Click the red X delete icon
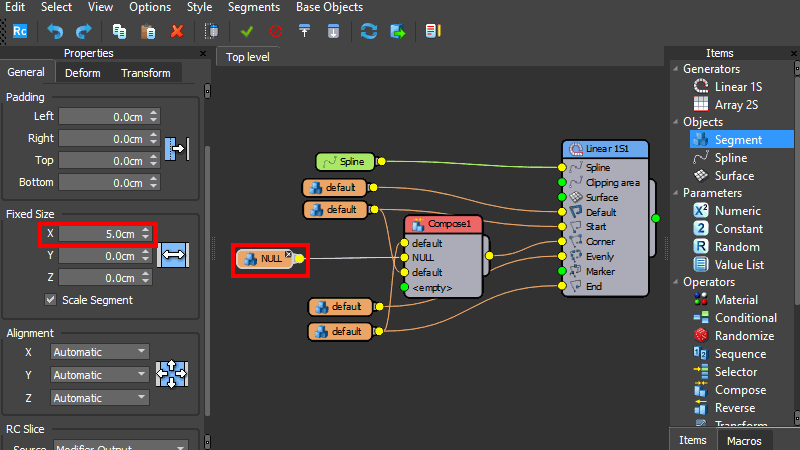This screenshot has height=450, width=800. 177,31
